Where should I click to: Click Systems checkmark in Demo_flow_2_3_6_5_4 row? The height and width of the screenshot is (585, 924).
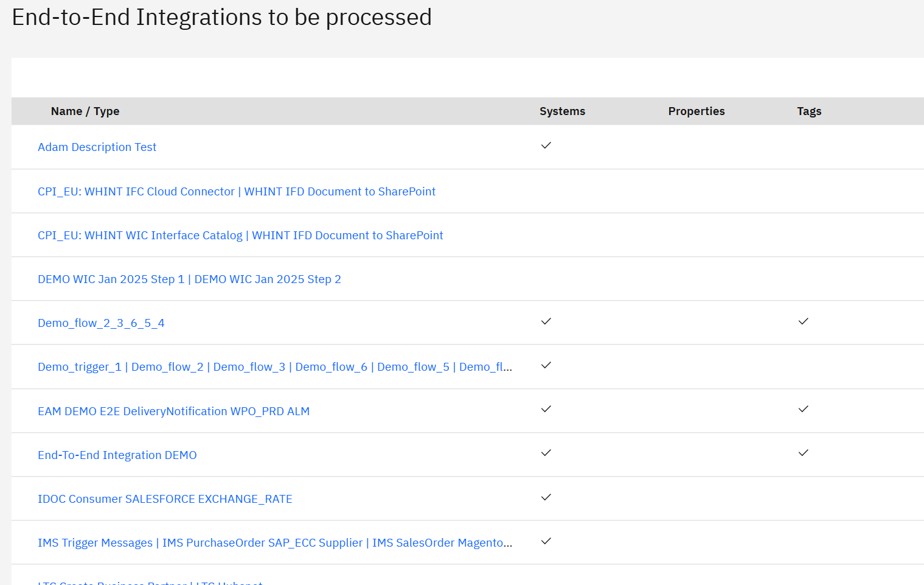click(x=546, y=321)
